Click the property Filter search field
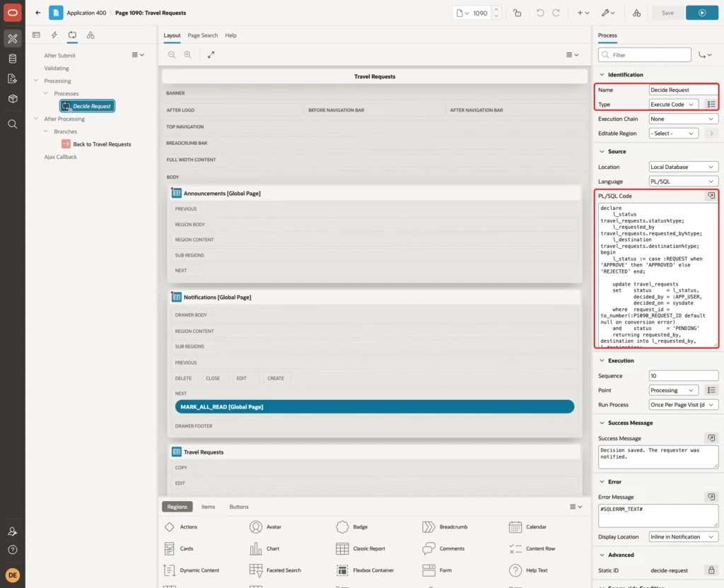Image resolution: width=724 pixels, height=588 pixels. tap(645, 55)
